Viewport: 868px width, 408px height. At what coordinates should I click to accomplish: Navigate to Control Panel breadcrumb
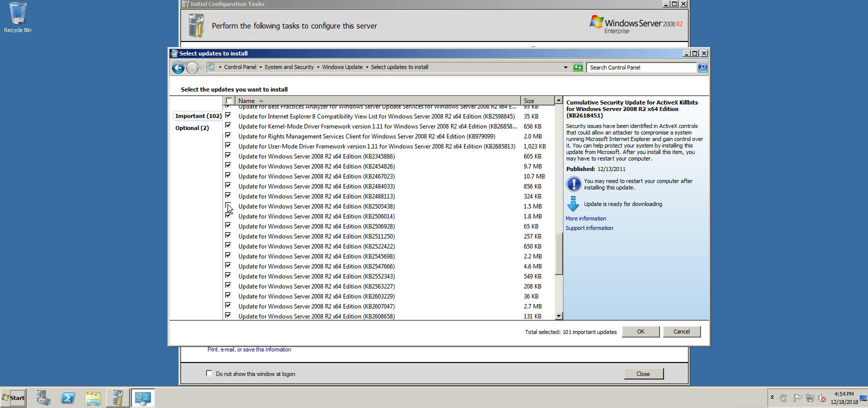[x=240, y=67]
